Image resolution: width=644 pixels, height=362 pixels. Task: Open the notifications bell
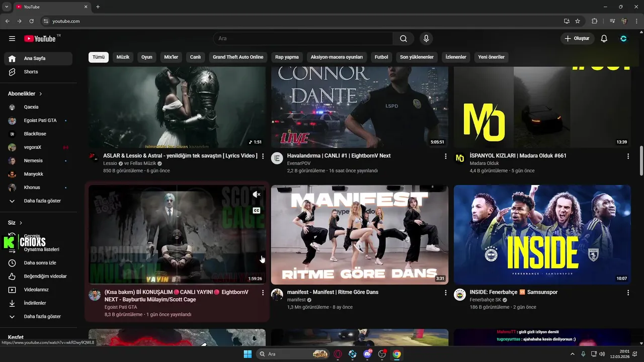[604, 39]
